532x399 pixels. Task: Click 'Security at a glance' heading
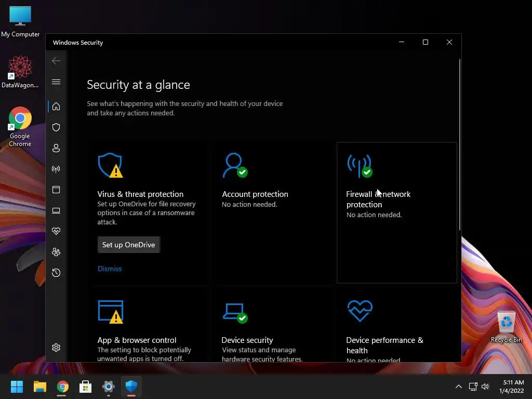[x=138, y=85]
